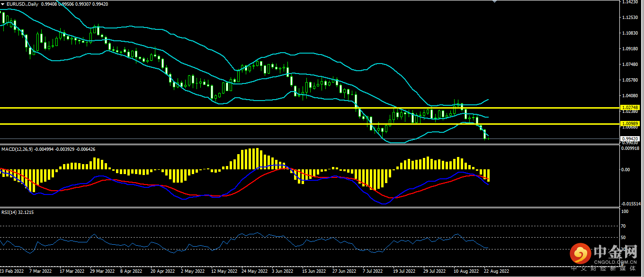The width and height of the screenshot is (644, 277).
Task: Click the chart shift triangle marker at top
Action: pos(495,2)
